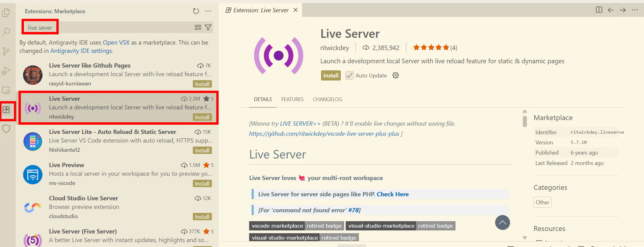
Task: Open Extensions panel more actions menu
Action: 208,11
